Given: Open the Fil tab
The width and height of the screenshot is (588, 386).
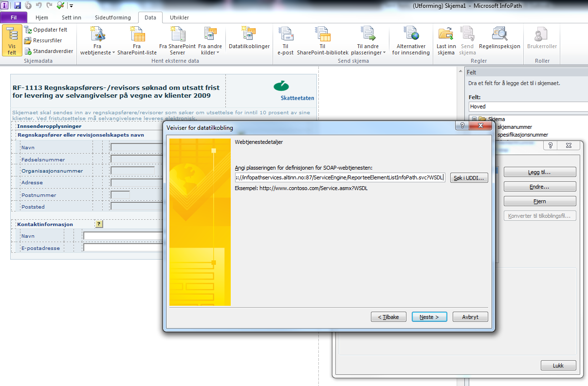Looking at the screenshot, I should (14, 18).
